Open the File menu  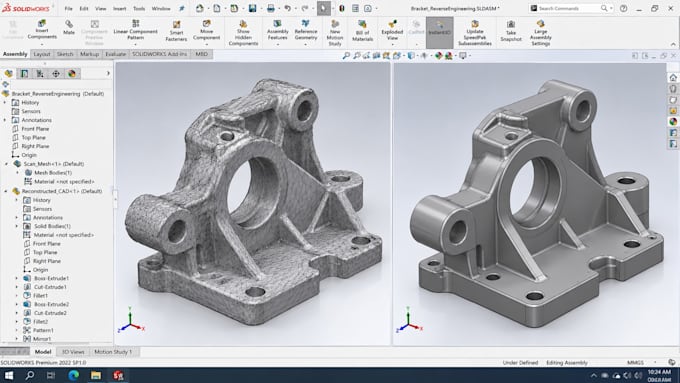(69, 8)
